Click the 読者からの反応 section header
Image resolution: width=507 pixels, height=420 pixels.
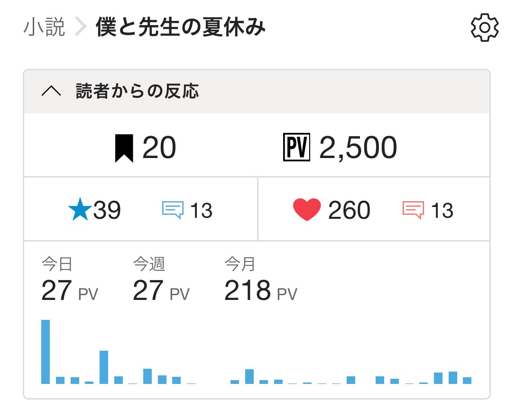pos(137,92)
